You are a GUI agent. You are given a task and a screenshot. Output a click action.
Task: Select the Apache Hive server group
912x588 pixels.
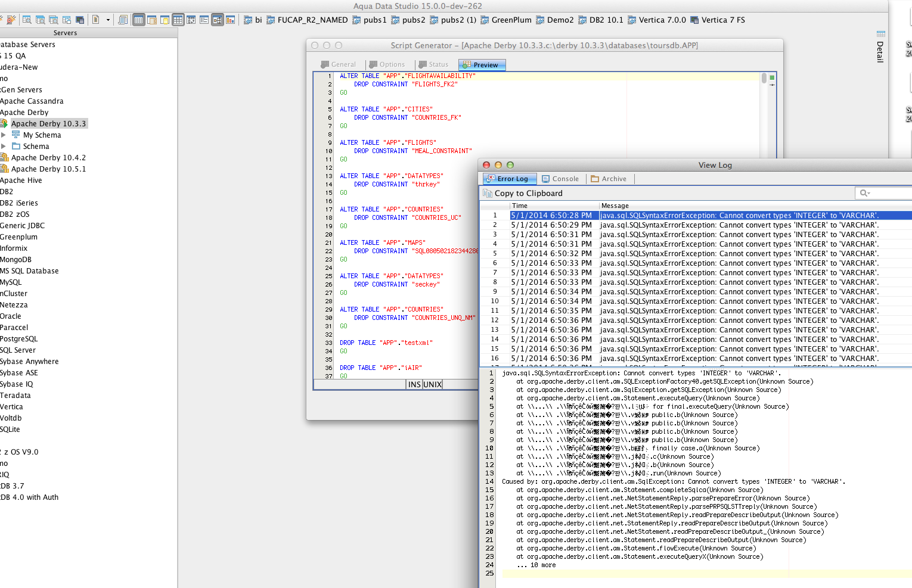pos(21,181)
